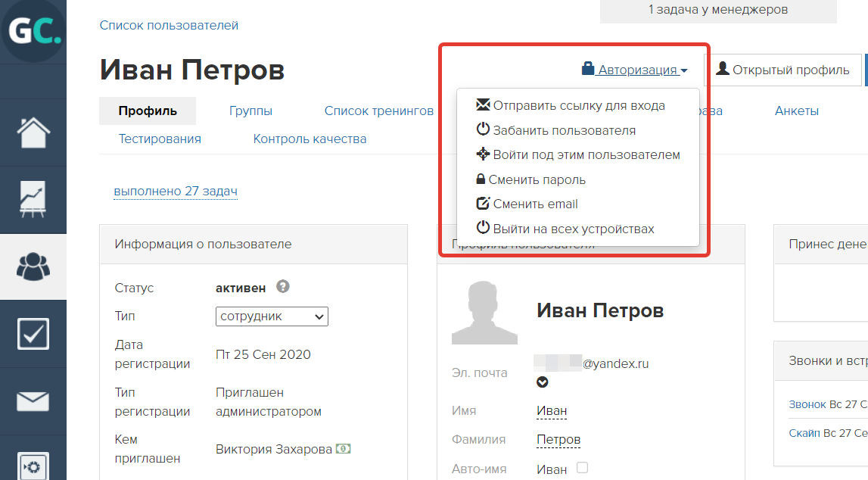The width and height of the screenshot is (868, 480).
Task: Open the выполнено 27 задач link
Action: [176, 191]
